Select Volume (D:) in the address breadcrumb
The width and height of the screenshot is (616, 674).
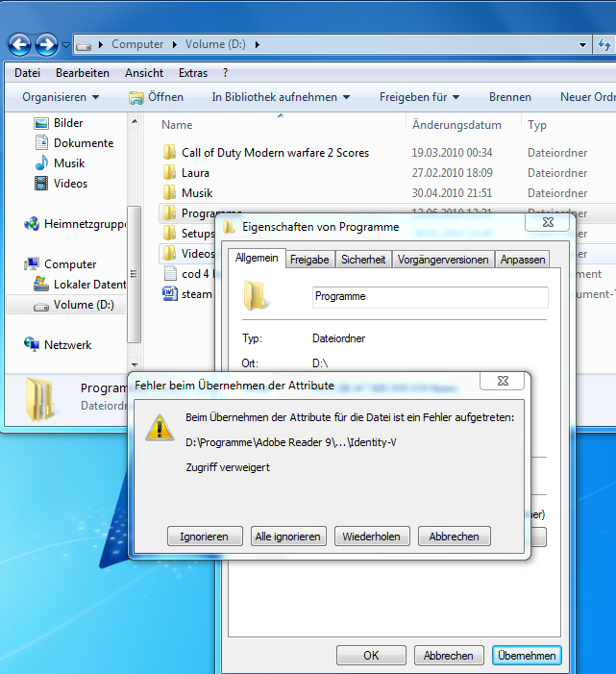(x=215, y=44)
